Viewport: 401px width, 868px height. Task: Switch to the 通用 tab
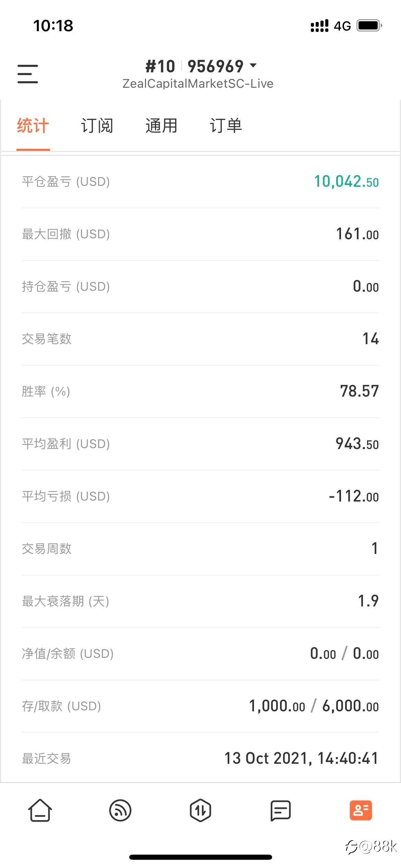(161, 125)
